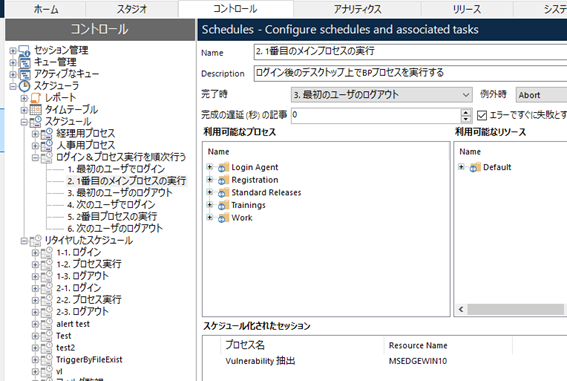Select task 4. 次のユーザでログイン
Viewport: 567px width, 381px height.
(111, 205)
